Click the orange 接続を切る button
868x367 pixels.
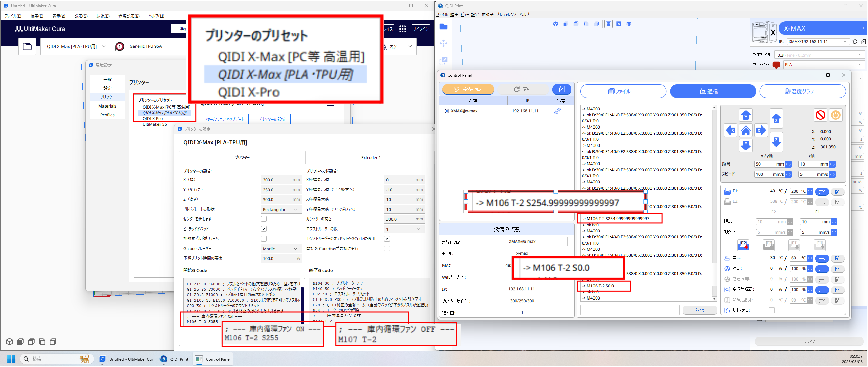click(468, 89)
